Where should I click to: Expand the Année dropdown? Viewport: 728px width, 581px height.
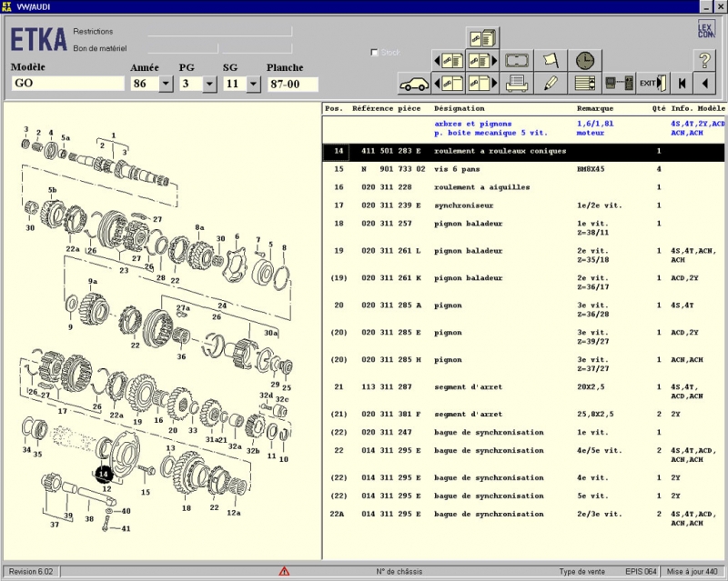(x=166, y=84)
